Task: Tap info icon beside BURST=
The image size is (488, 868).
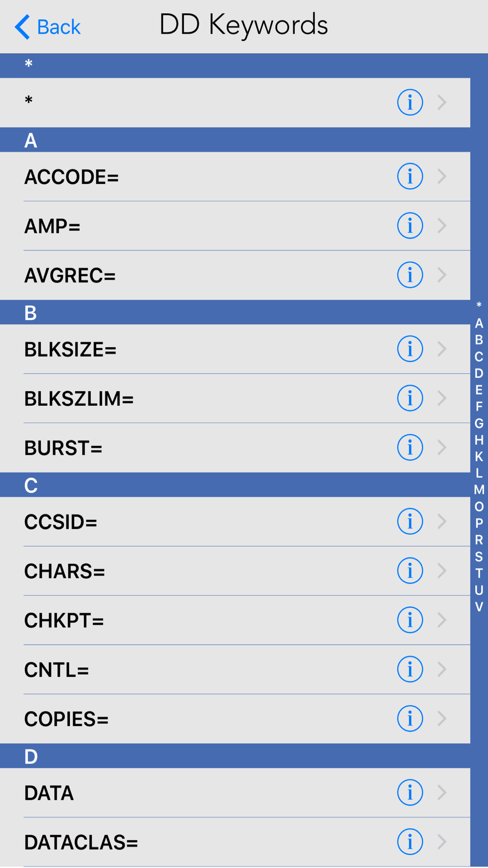Action: [410, 447]
